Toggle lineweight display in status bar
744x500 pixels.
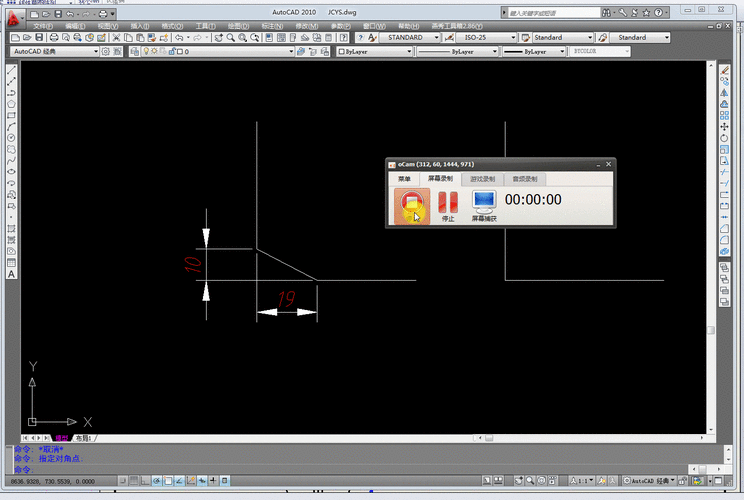(x=213, y=481)
